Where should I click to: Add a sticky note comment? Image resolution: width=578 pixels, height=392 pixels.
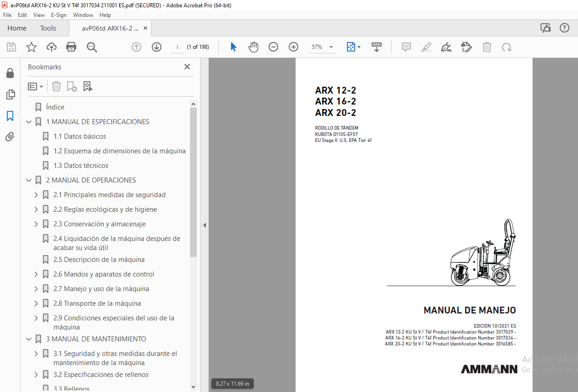point(406,47)
